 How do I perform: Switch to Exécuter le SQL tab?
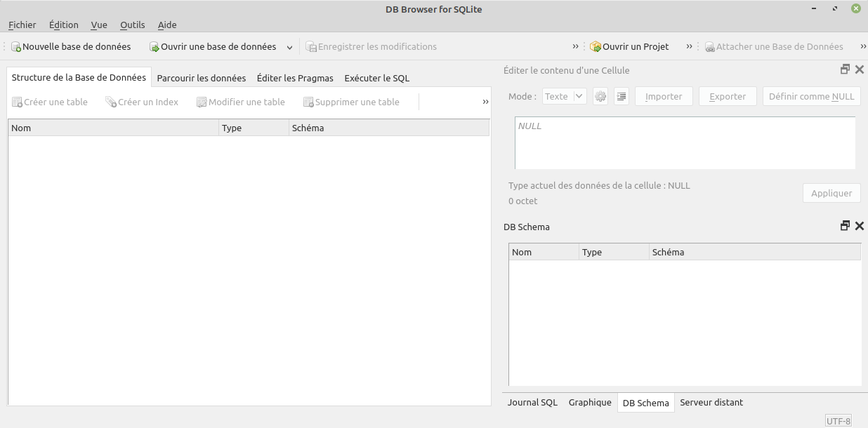377,78
